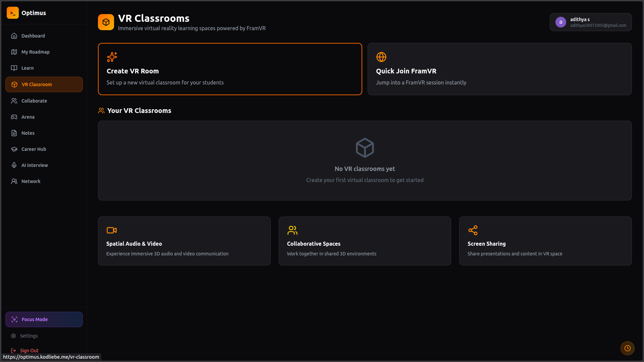Click the purple user avatar icon
Viewport: 644px width, 362px height.
tap(561, 22)
